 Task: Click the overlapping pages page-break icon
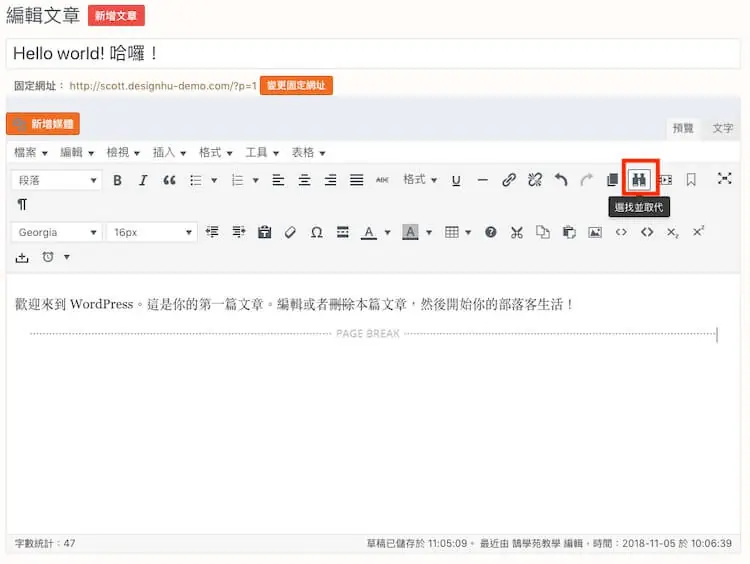click(x=613, y=180)
